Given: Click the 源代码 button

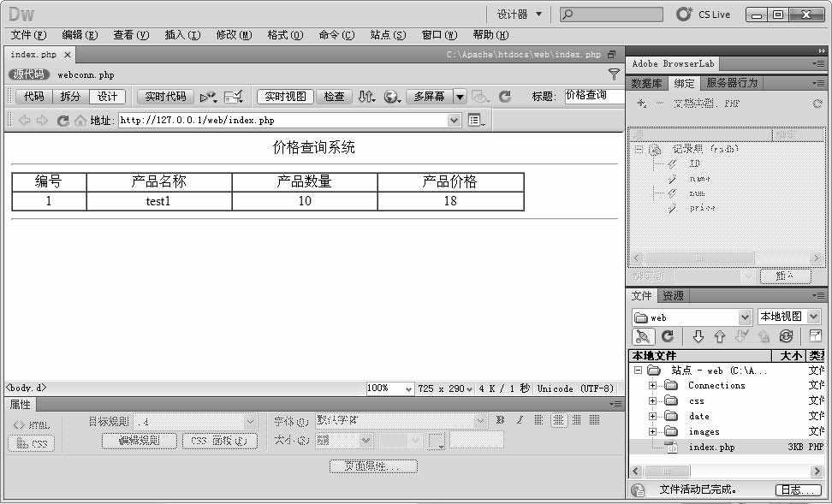Looking at the screenshot, I should [x=28, y=74].
